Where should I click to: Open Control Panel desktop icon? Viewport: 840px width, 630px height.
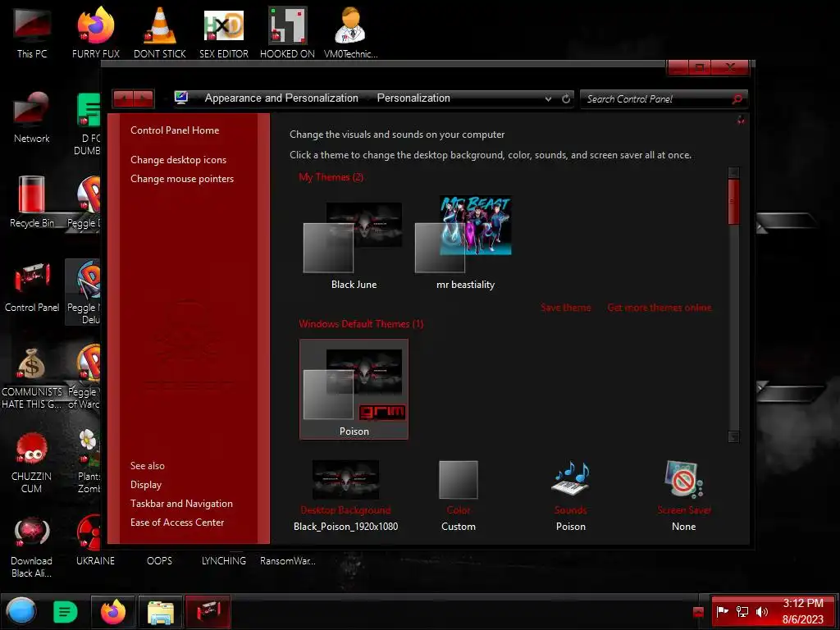tap(32, 286)
